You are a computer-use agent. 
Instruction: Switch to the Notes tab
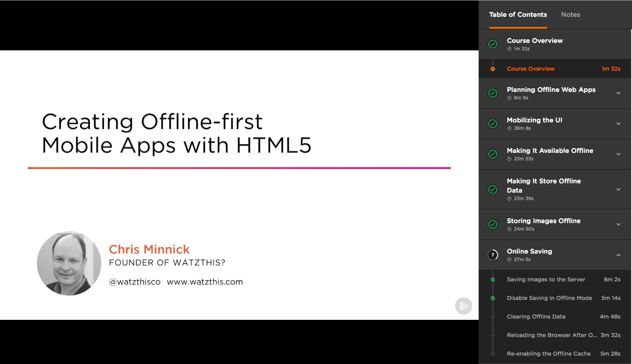point(570,14)
